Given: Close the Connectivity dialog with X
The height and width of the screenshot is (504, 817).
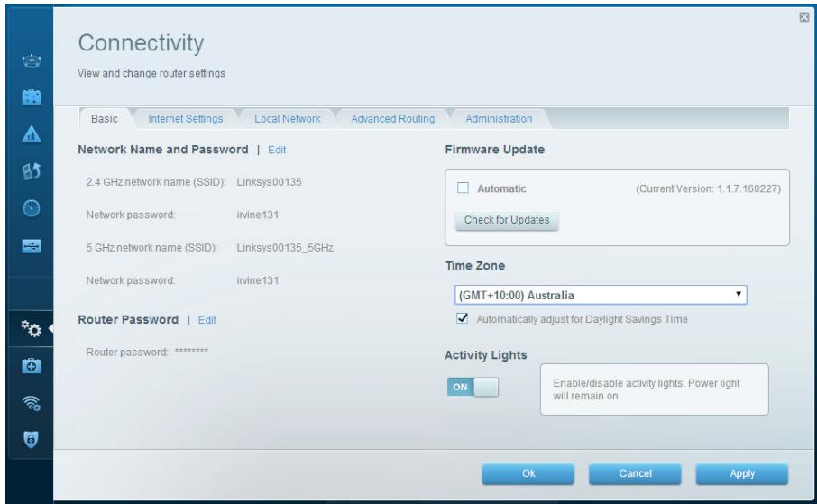Looking at the screenshot, I should (804, 17).
